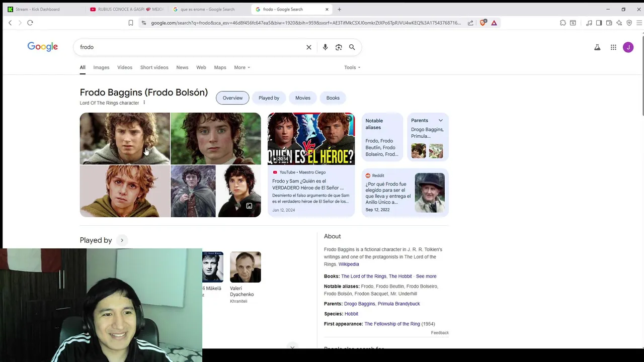
Task: Expand the More search categories dropdown
Action: (242, 67)
